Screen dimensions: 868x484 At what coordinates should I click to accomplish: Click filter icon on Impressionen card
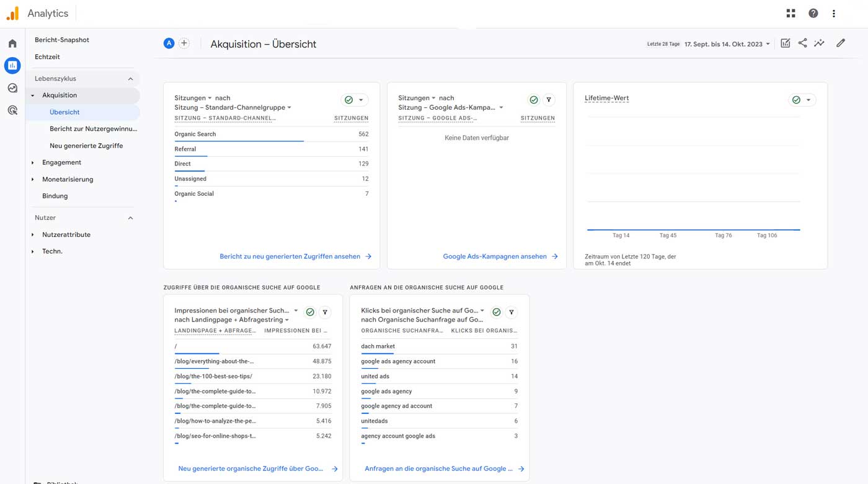pyautogui.click(x=325, y=312)
